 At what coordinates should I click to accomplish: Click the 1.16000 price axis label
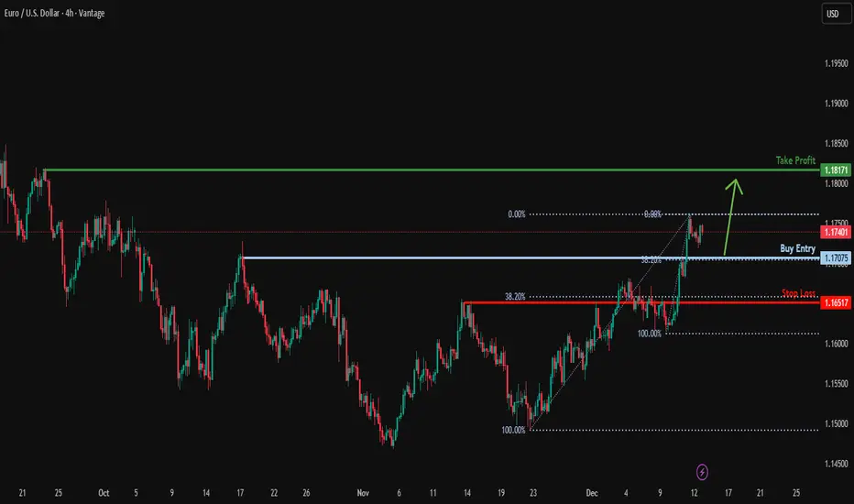[836, 344]
